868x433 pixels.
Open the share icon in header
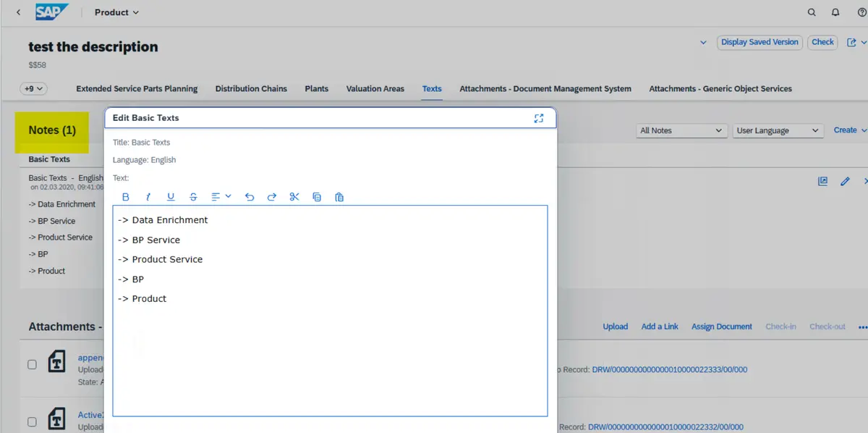pos(850,43)
